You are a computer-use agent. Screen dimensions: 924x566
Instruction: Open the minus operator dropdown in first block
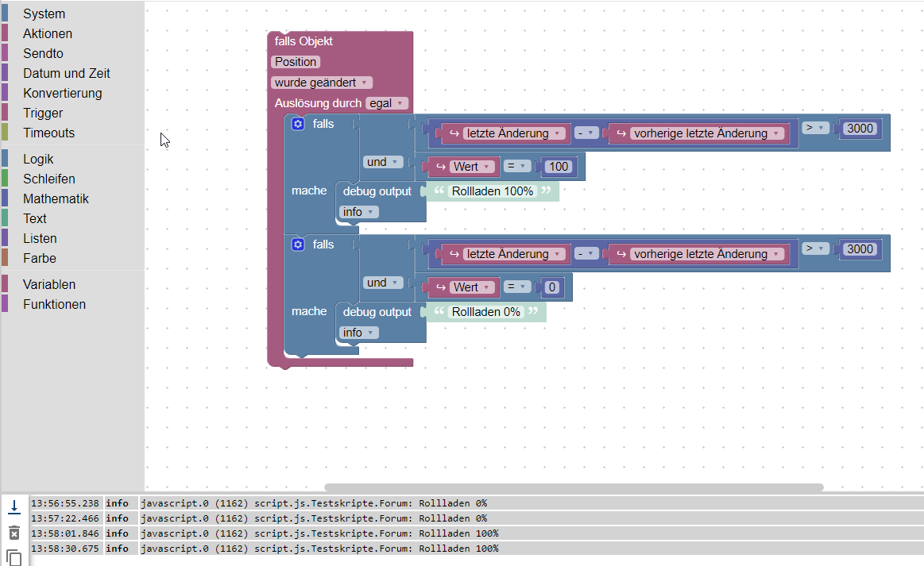586,133
